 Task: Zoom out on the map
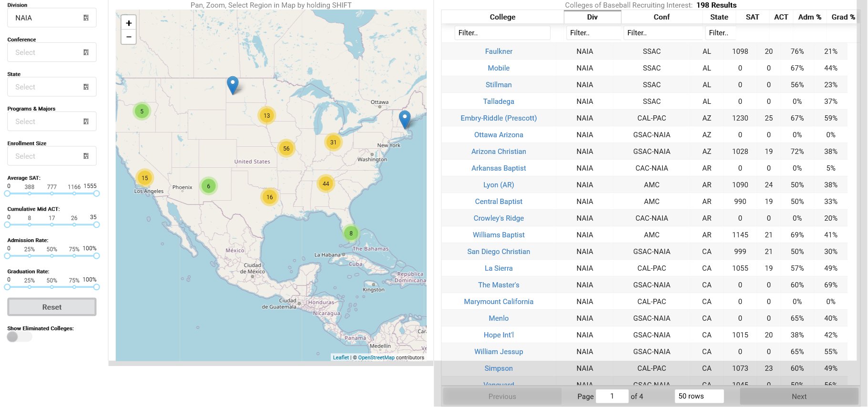point(129,37)
